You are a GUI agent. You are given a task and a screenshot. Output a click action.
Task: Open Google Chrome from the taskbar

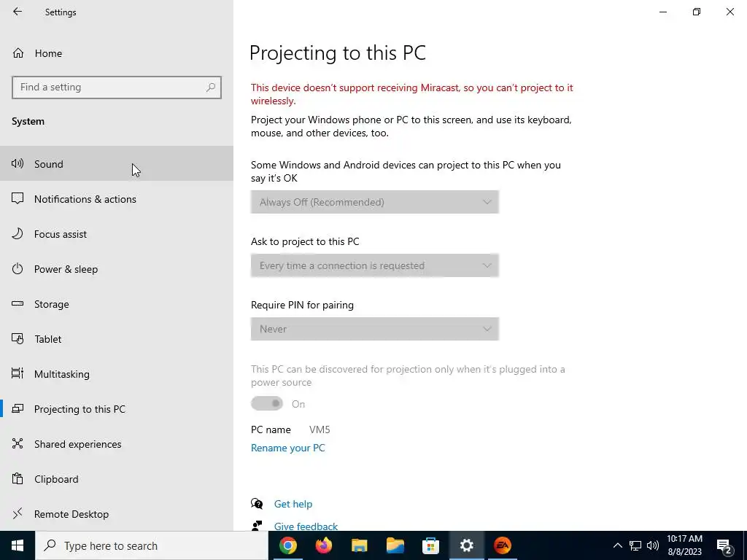click(287, 545)
